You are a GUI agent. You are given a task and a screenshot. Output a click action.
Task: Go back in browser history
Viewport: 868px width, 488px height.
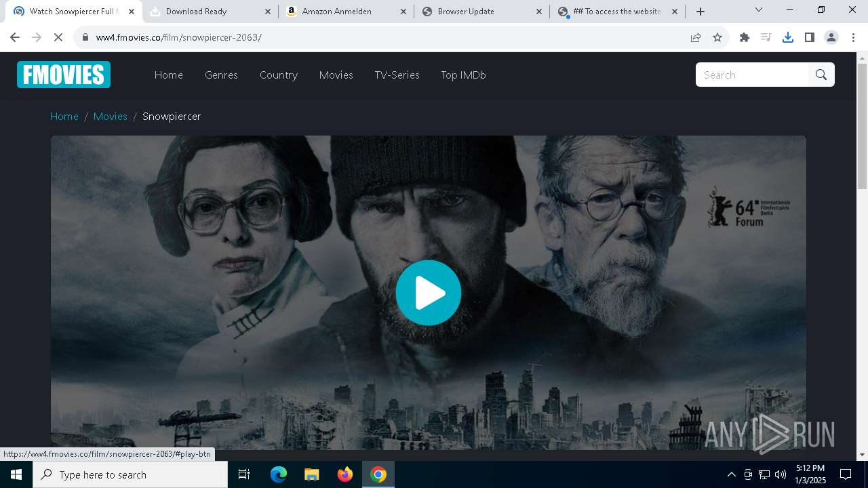point(15,37)
